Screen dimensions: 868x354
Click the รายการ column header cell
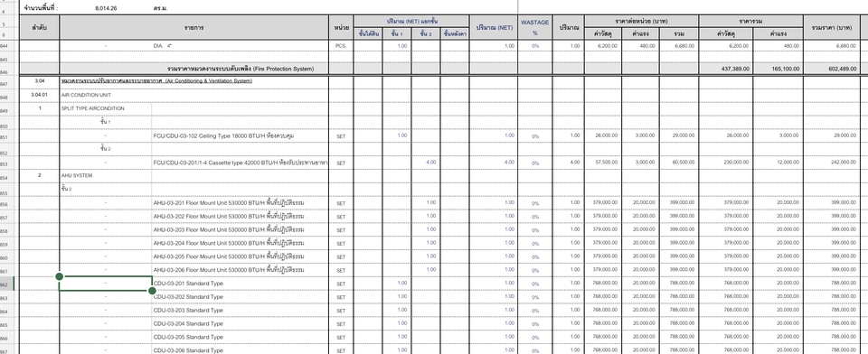(193, 27)
